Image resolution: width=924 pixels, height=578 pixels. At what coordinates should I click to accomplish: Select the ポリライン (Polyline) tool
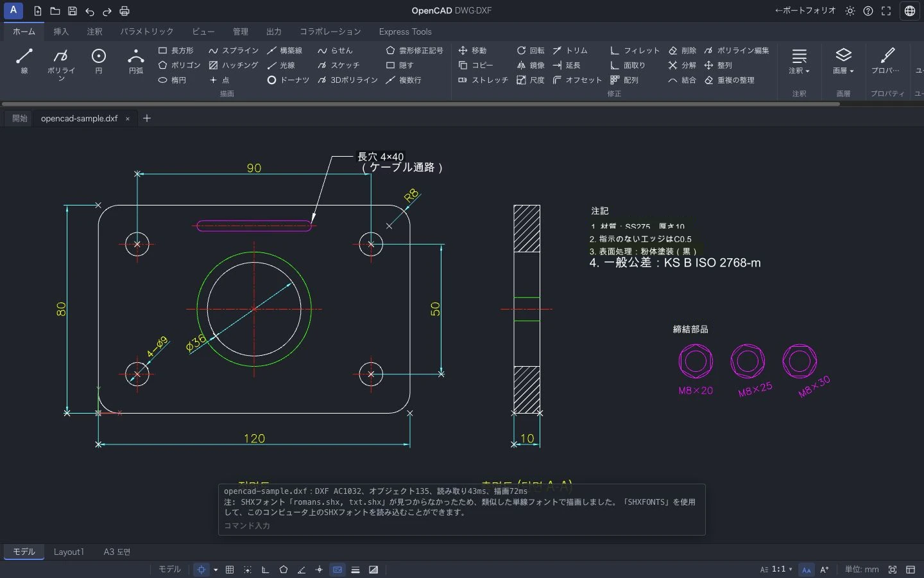pos(61,64)
